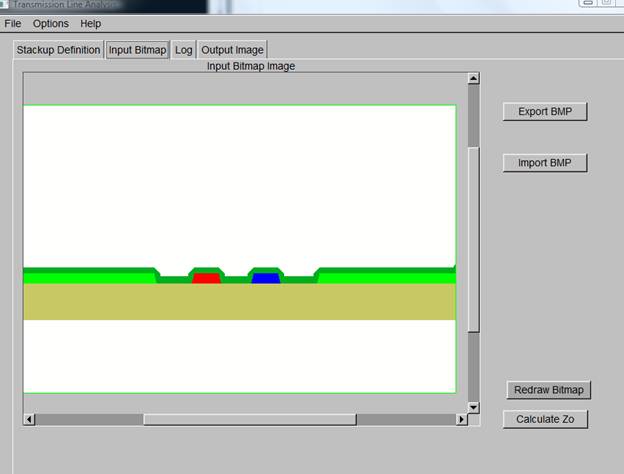Image resolution: width=624 pixels, height=474 pixels.
Task: Run Calculate Zo
Action: coord(546,419)
